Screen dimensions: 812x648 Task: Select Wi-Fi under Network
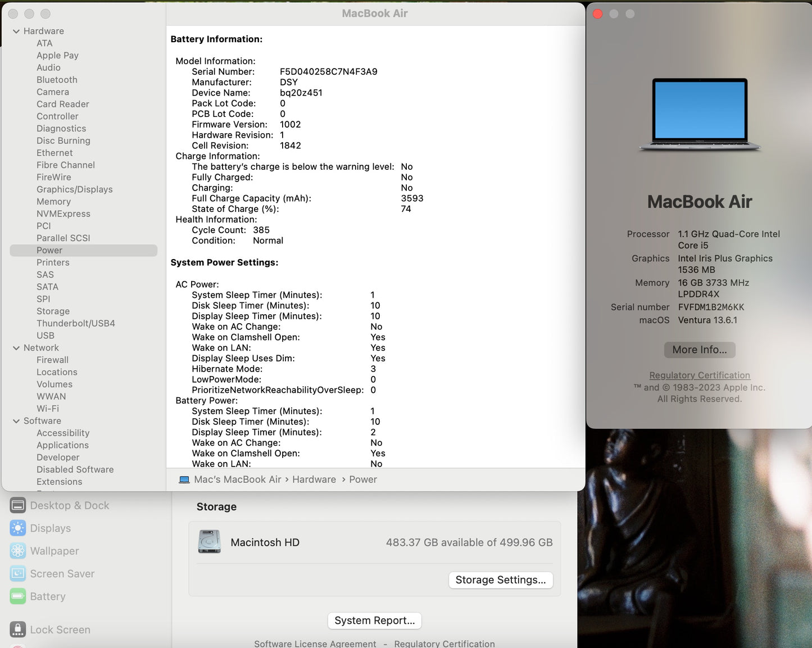tap(48, 409)
